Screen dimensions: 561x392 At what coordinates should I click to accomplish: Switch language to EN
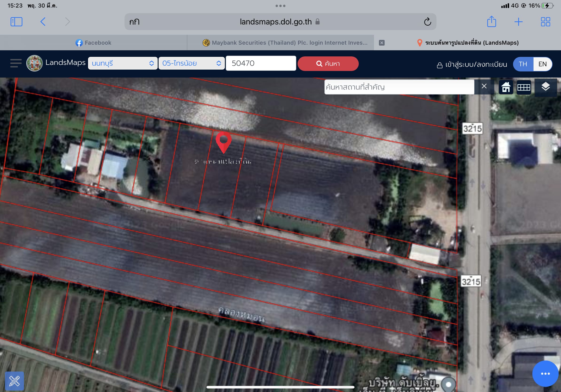(x=542, y=64)
